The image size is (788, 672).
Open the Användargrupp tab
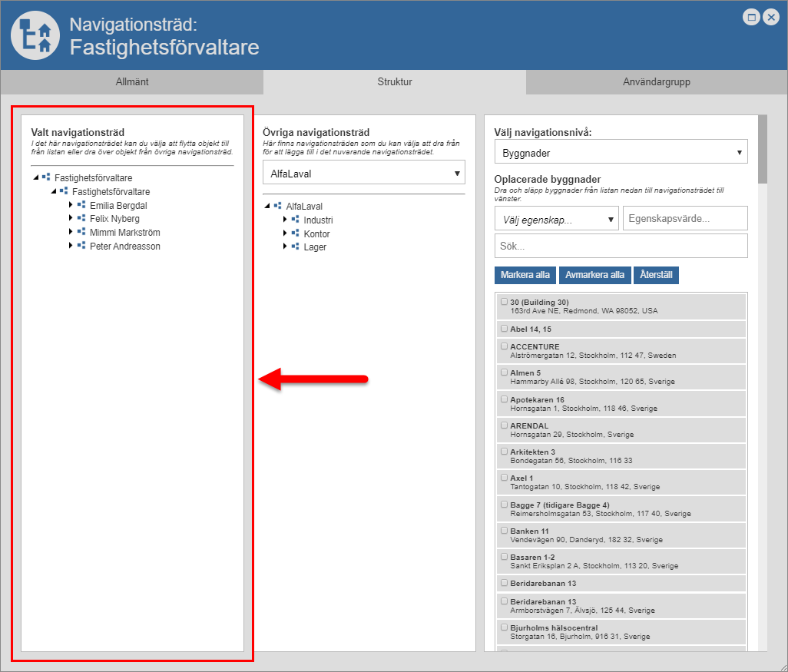coord(656,81)
